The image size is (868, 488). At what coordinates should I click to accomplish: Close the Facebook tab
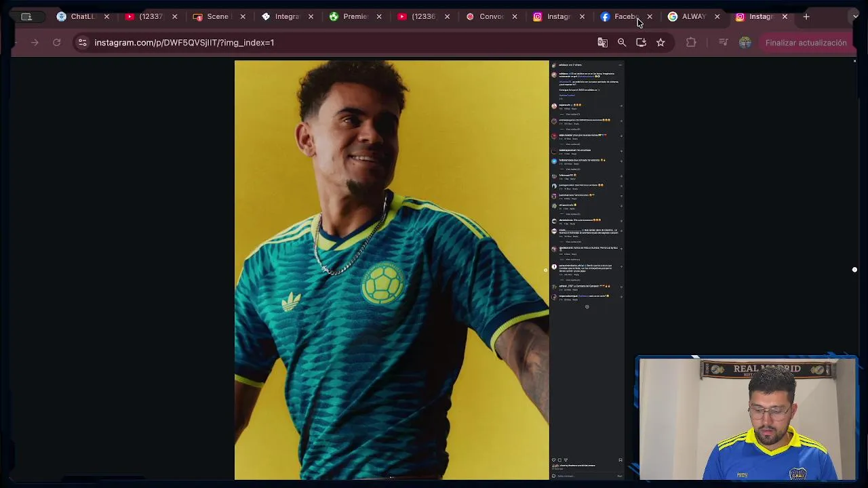tap(650, 16)
